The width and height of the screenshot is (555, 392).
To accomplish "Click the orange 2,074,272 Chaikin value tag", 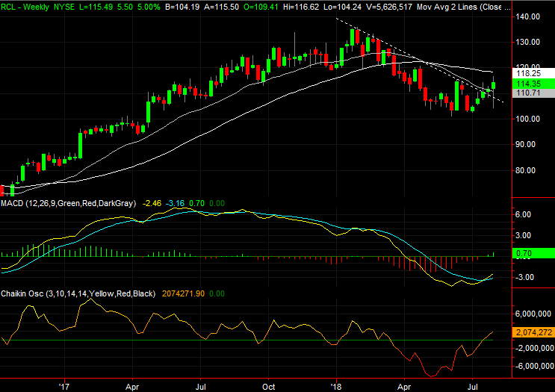I will pos(533,332).
